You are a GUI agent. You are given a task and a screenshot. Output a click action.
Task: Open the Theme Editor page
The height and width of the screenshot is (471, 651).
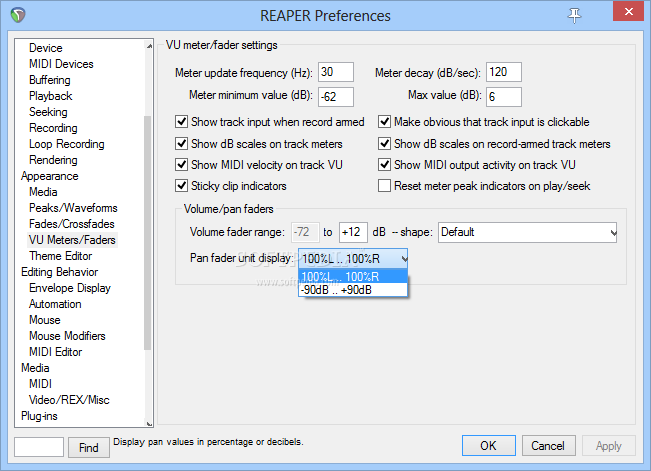coord(61,256)
